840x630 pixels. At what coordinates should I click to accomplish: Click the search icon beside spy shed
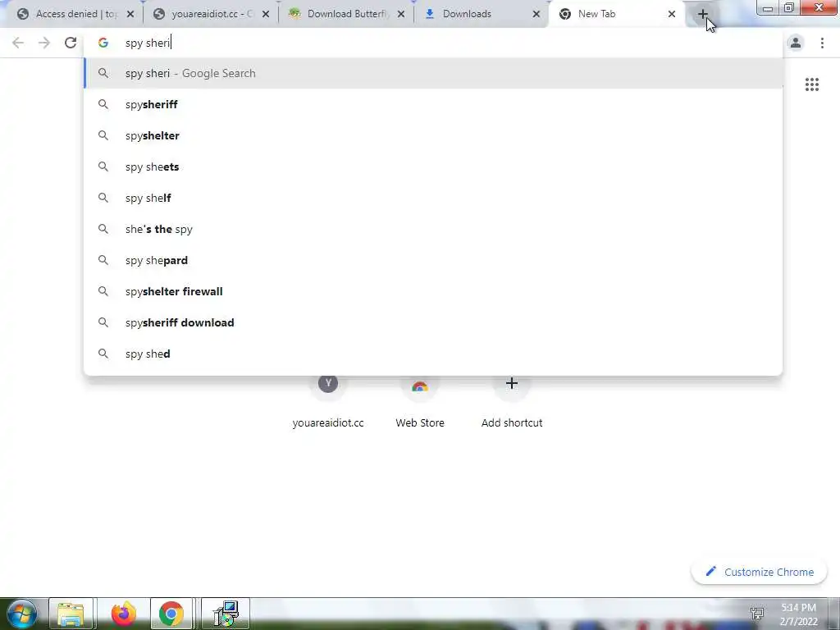pos(103,354)
